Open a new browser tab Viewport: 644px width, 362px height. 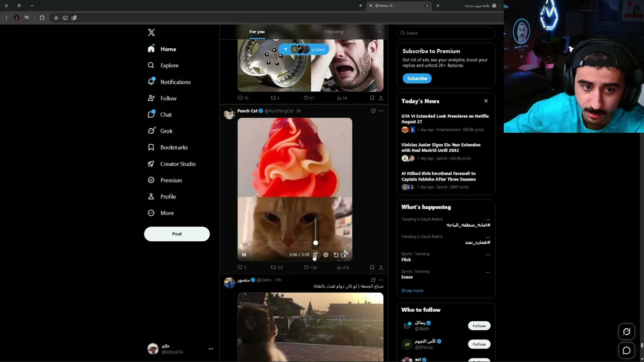(x=360, y=6)
